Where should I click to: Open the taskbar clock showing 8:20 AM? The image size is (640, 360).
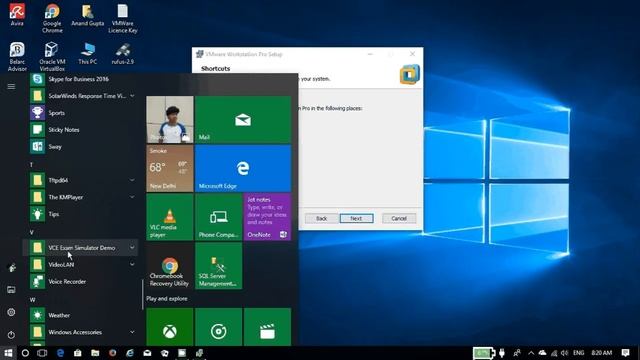[602, 353]
